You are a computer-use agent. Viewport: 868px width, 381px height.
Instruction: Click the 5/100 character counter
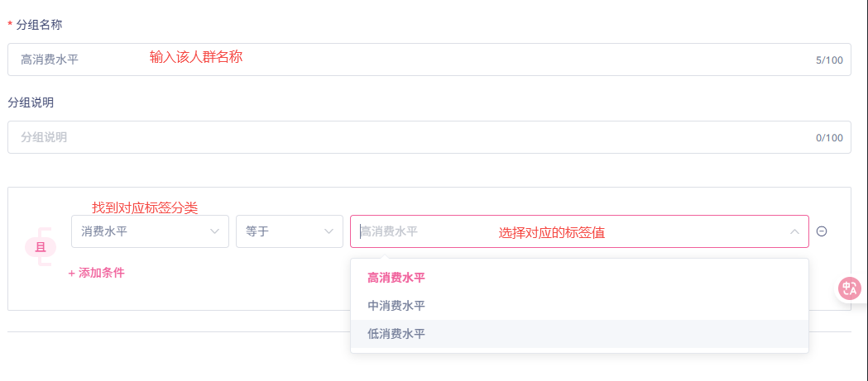coord(829,60)
